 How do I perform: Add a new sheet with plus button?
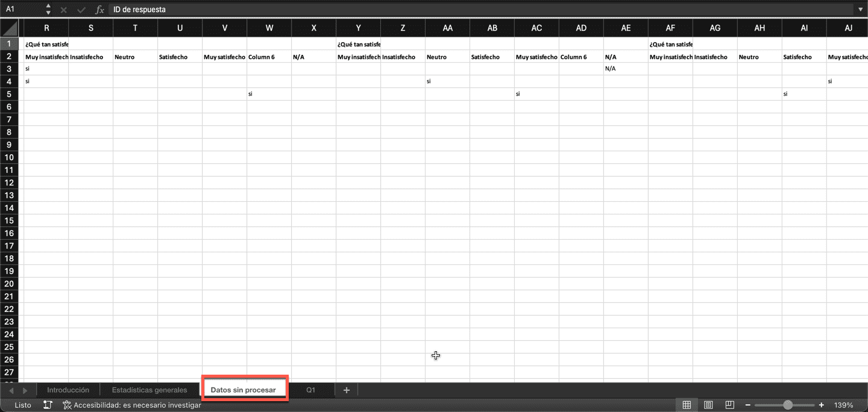pos(347,390)
